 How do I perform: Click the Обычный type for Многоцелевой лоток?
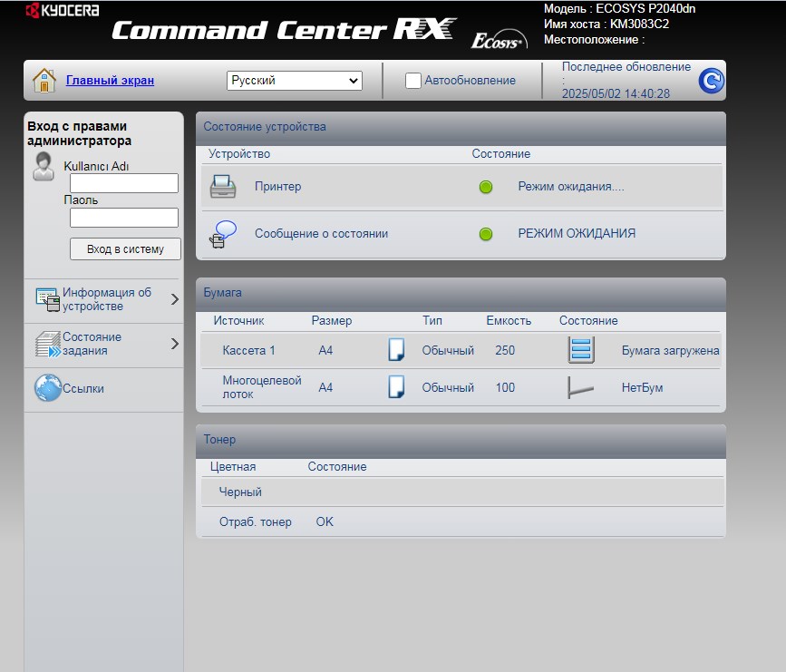click(448, 387)
